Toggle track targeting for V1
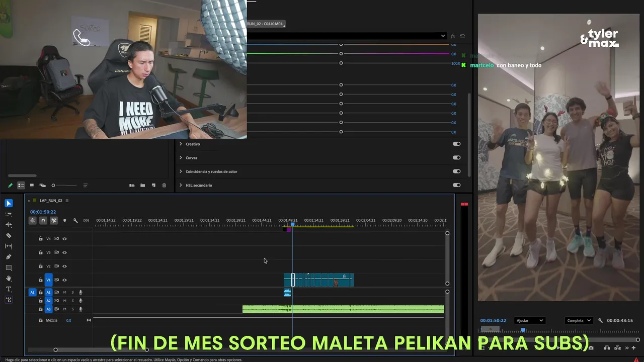Viewport: 644px width, 362px height. click(48, 280)
